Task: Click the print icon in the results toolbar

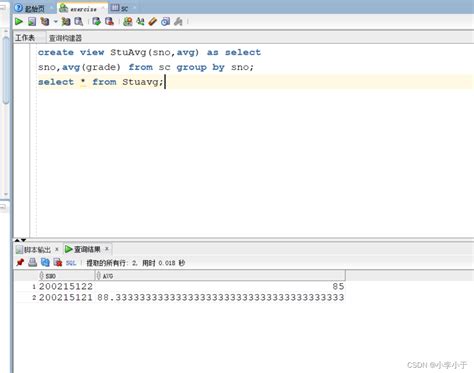Action: (x=32, y=263)
